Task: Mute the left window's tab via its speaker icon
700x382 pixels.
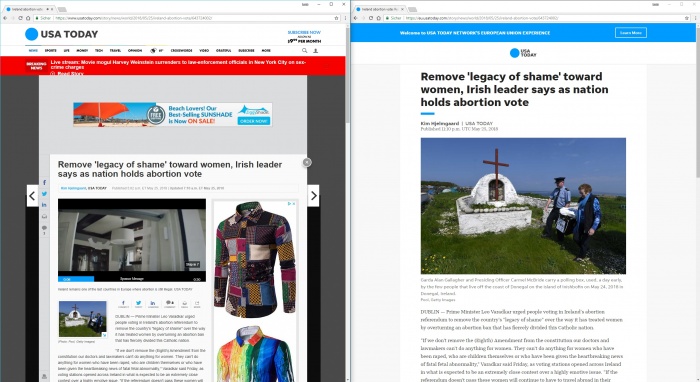Action: click(x=47, y=9)
